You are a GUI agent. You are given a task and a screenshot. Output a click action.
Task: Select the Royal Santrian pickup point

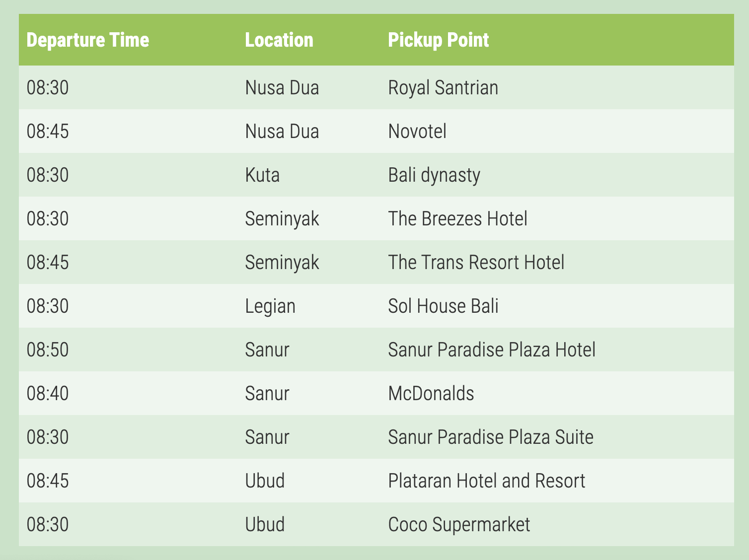[x=443, y=88]
